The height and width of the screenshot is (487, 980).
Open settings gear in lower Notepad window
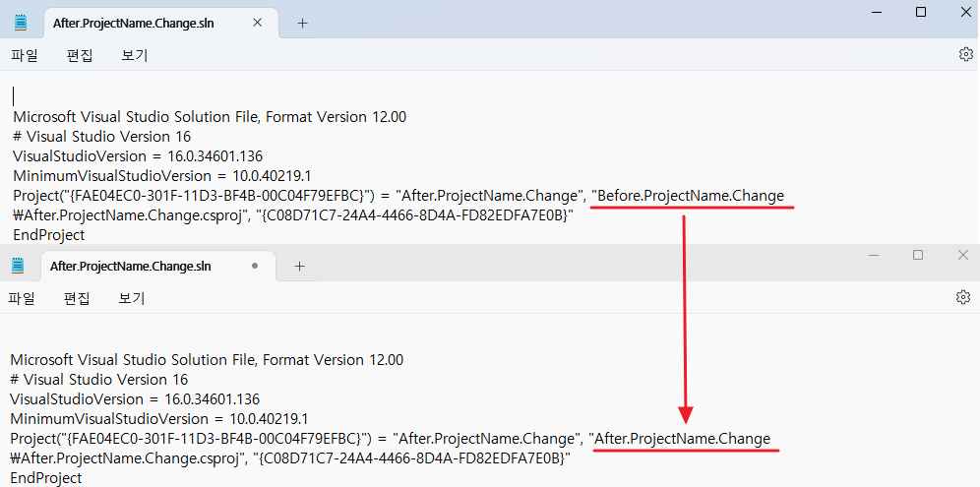pyautogui.click(x=963, y=297)
